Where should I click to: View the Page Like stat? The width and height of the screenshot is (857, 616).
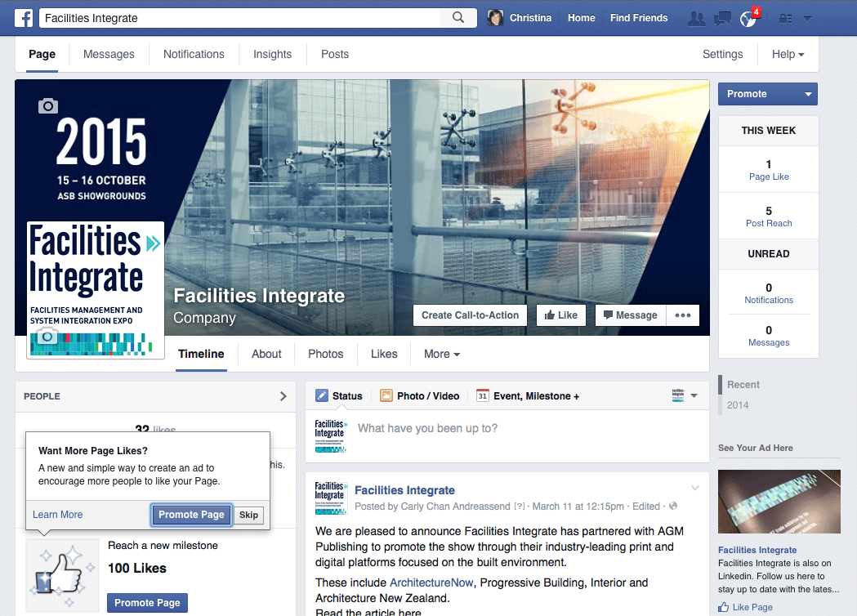coord(769,170)
